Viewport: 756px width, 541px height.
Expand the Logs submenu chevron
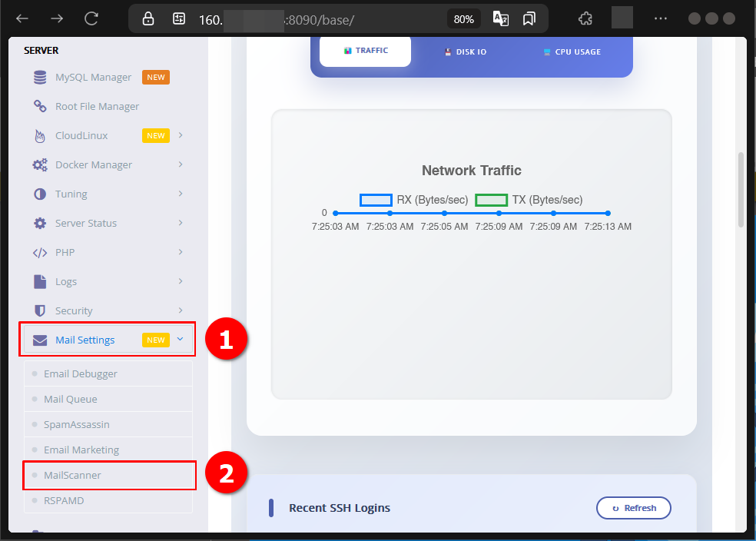point(181,281)
